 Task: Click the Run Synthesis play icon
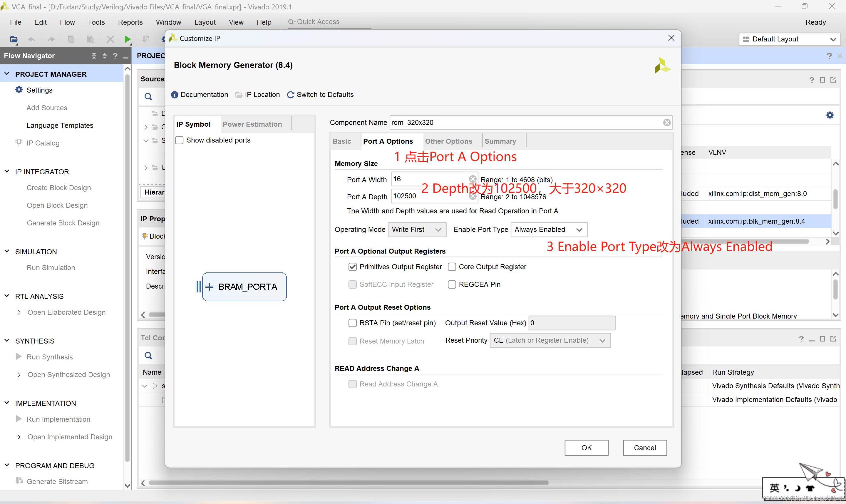point(19,356)
